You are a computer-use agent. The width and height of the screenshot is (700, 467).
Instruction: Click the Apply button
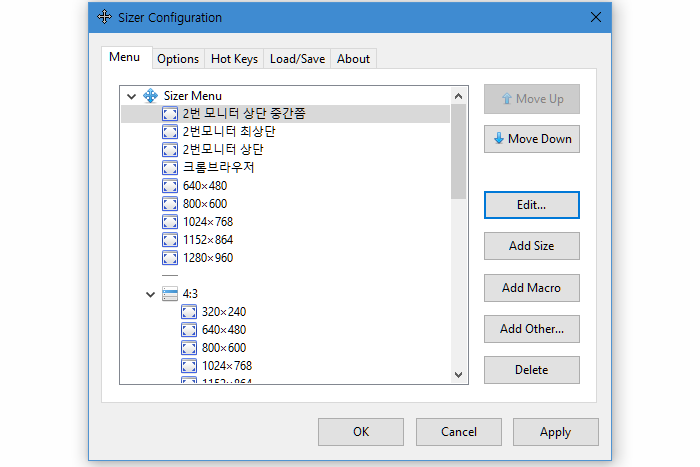(555, 432)
